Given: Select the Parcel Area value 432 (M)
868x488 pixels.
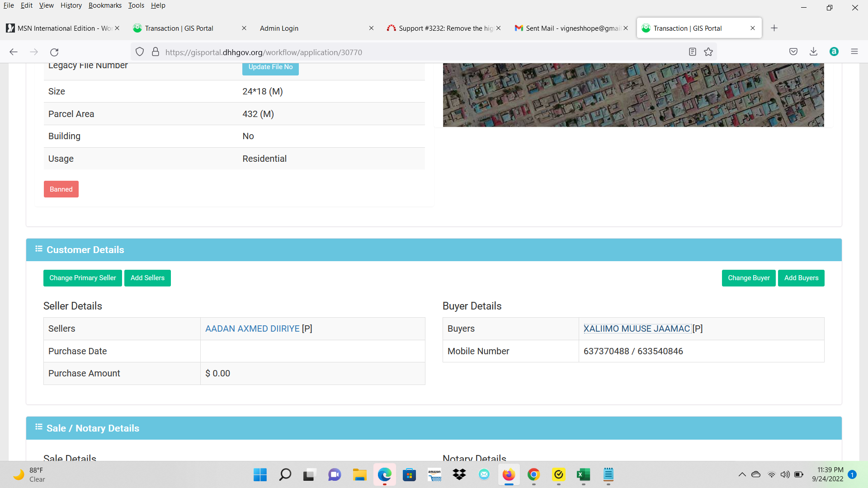Looking at the screenshot, I should [x=258, y=114].
